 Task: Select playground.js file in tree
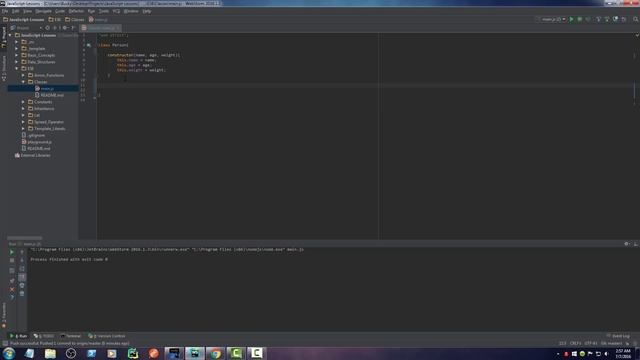pyautogui.click(x=37, y=142)
